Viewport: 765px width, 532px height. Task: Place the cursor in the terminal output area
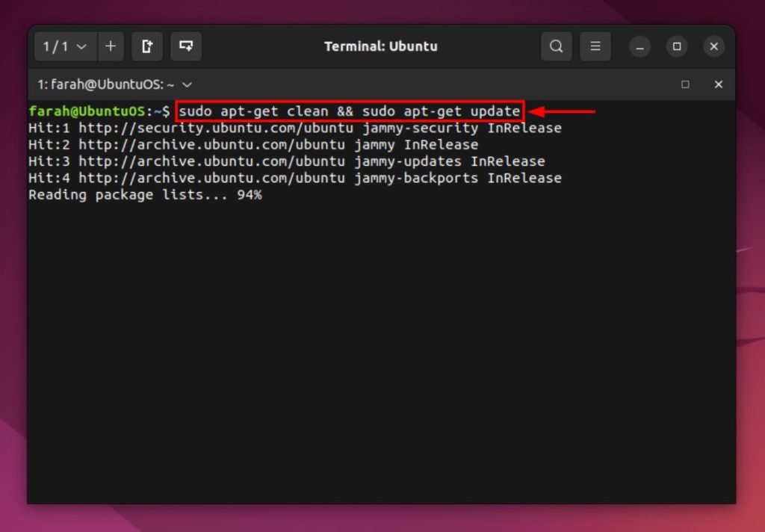pyautogui.click(x=374, y=321)
